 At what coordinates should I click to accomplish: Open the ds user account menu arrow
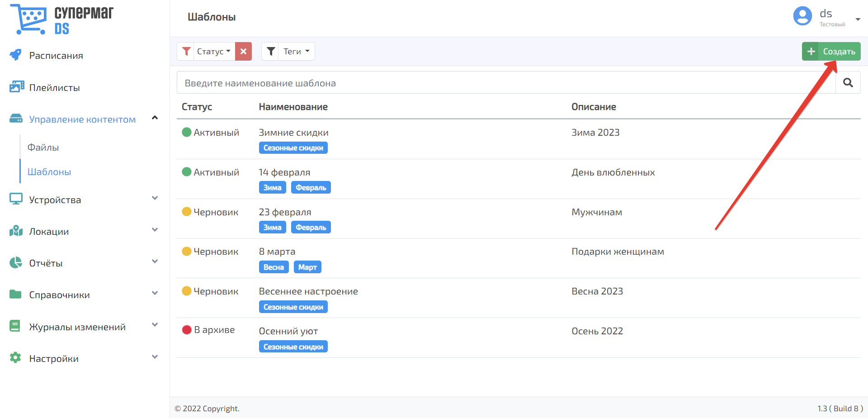pyautogui.click(x=858, y=19)
